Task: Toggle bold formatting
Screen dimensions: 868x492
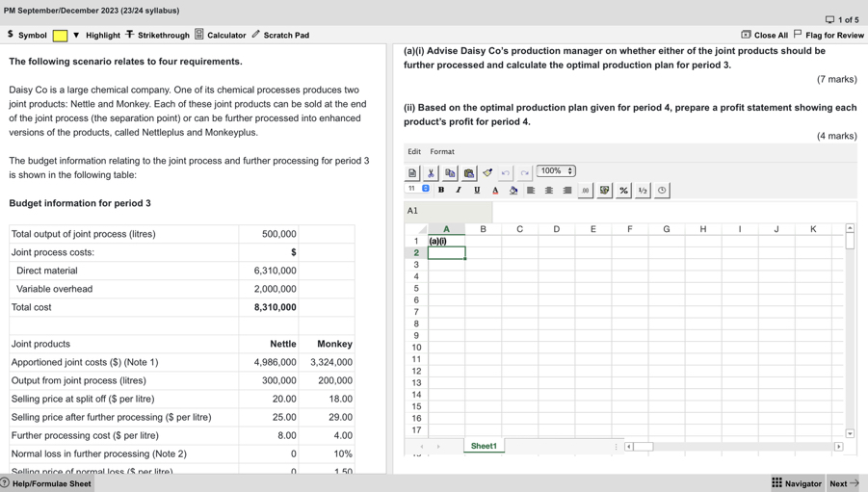Action: tap(441, 191)
